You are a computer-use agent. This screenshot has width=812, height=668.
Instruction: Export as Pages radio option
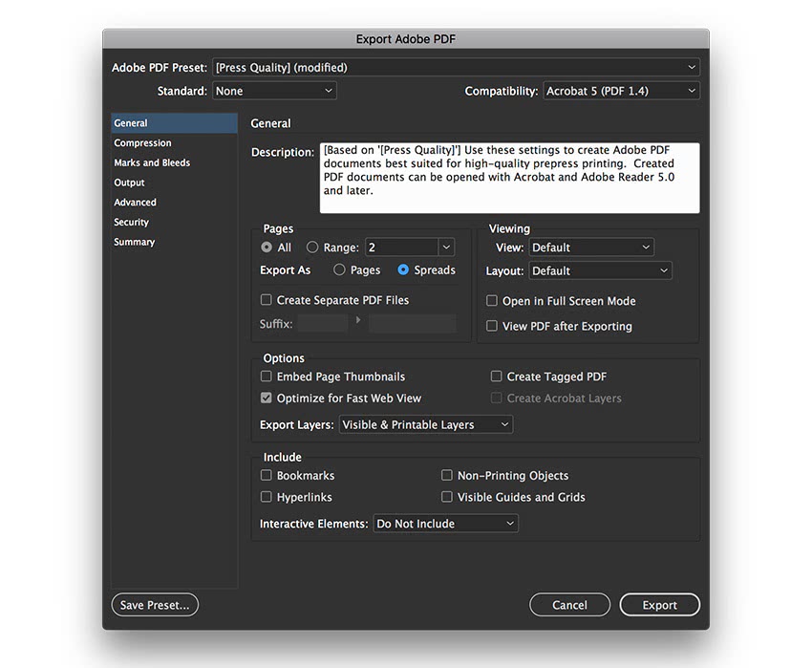tap(339, 270)
